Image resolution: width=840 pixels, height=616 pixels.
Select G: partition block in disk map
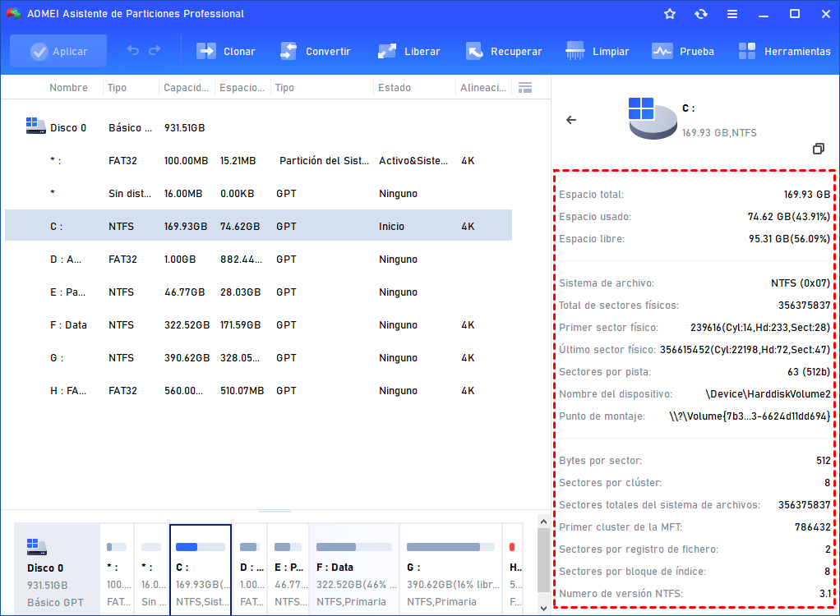tap(450, 568)
